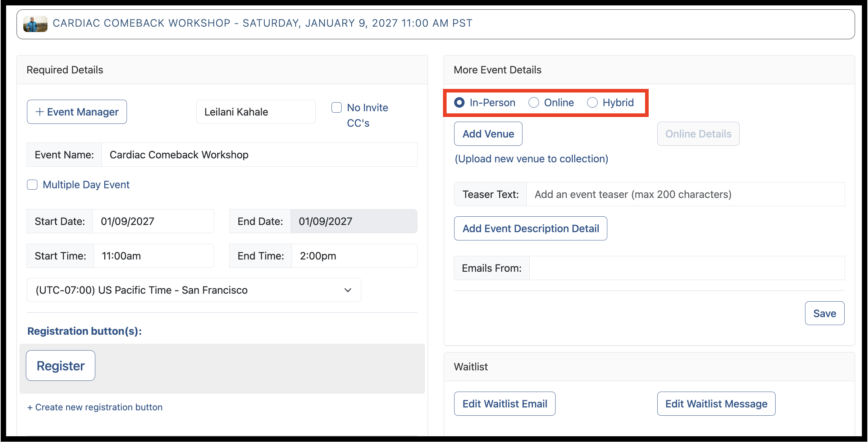Viewport: 868px width, 442px height.
Task: Click the Cardiac Comeback Workshop header title
Action: 262,23
